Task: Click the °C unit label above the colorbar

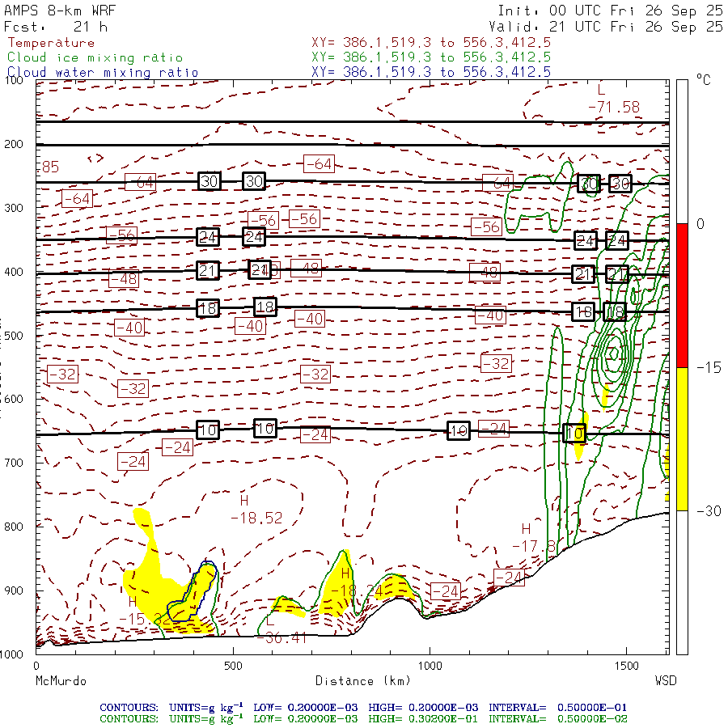Action: pos(704,80)
